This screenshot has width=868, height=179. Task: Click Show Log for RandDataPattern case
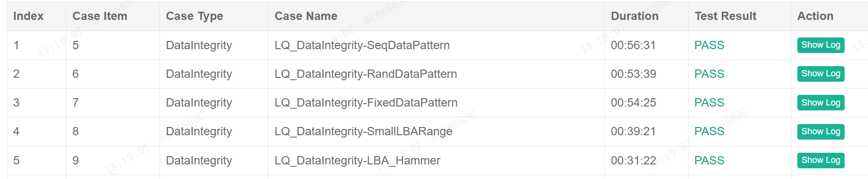(821, 74)
